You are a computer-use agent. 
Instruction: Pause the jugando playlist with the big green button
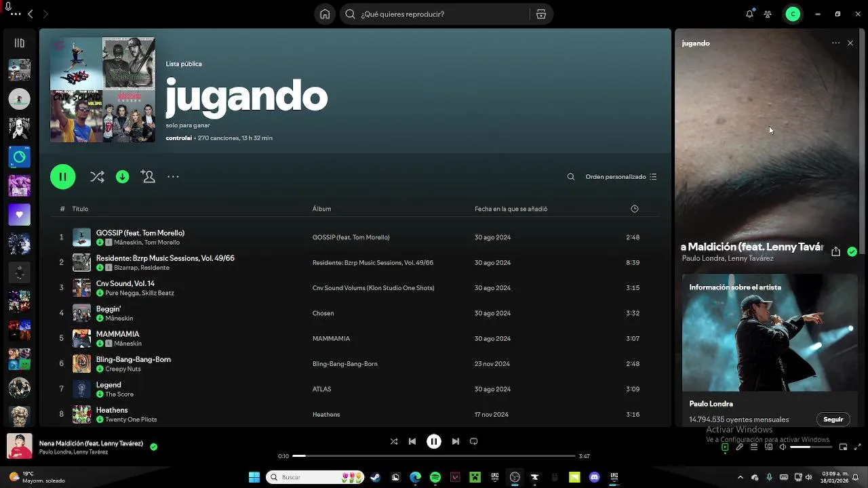coord(62,177)
